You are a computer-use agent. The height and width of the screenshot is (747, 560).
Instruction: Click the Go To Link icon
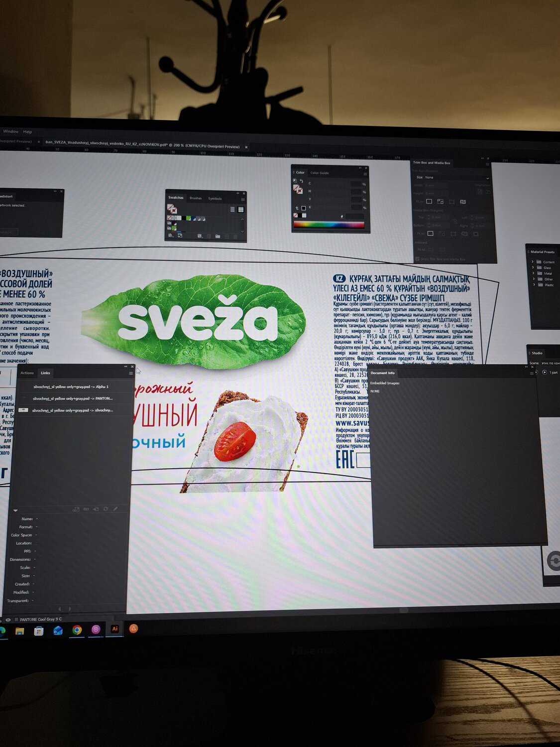(96, 509)
